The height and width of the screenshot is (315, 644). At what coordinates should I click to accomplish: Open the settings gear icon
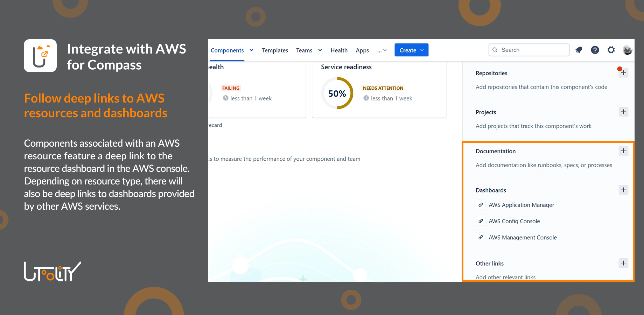(x=611, y=50)
